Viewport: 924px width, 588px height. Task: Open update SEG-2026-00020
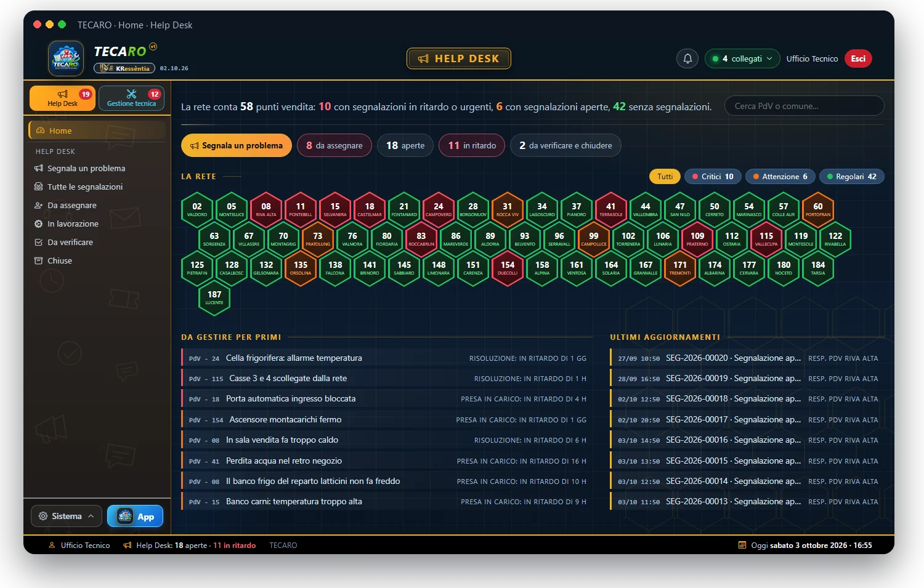(x=747, y=358)
